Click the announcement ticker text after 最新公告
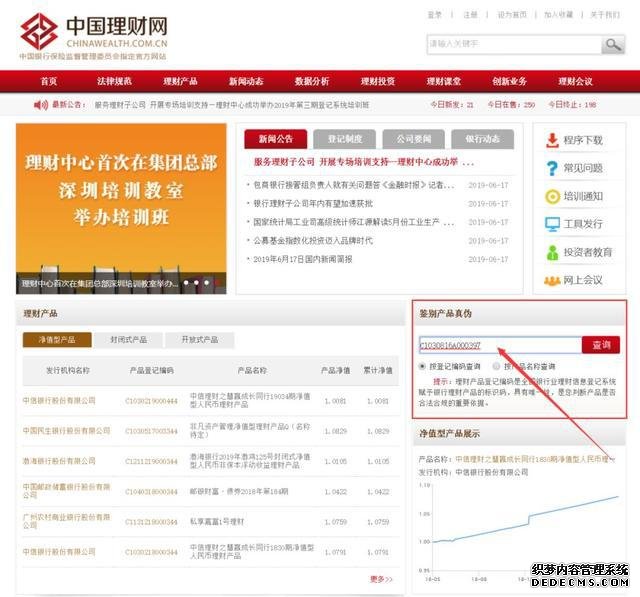The image size is (640, 597). point(232,105)
